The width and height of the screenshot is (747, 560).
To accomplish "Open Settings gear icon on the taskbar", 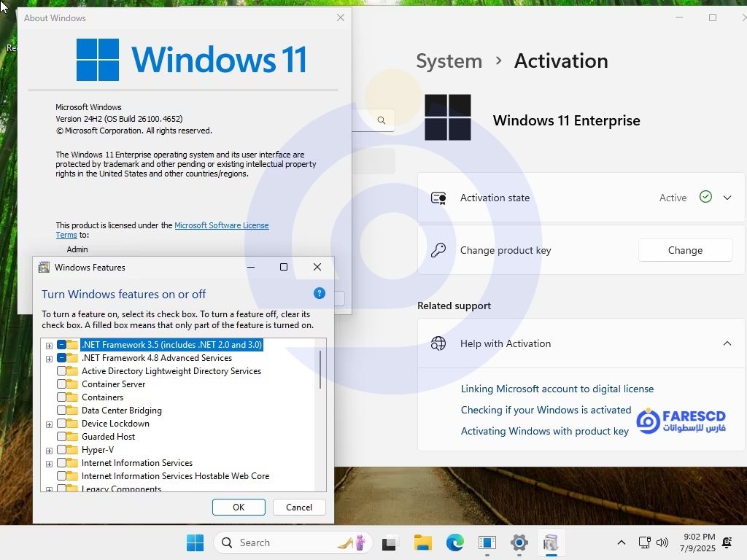I will pyautogui.click(x=519, y=542).
